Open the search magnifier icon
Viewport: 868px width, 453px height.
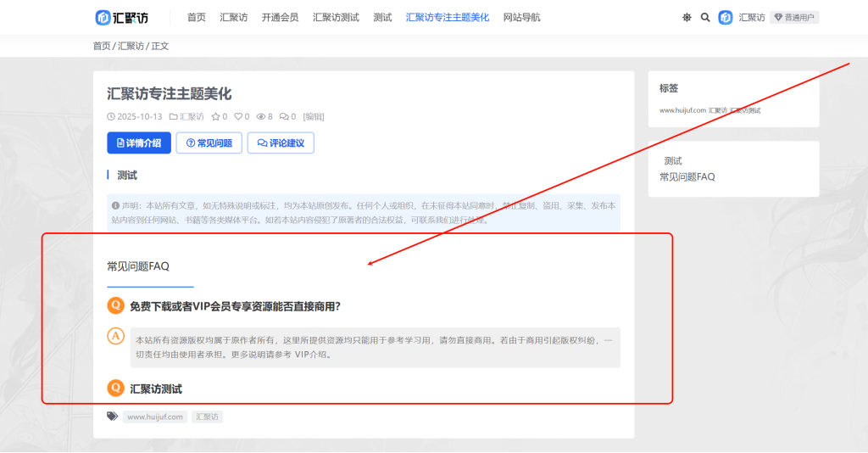[x=705, y=18]
